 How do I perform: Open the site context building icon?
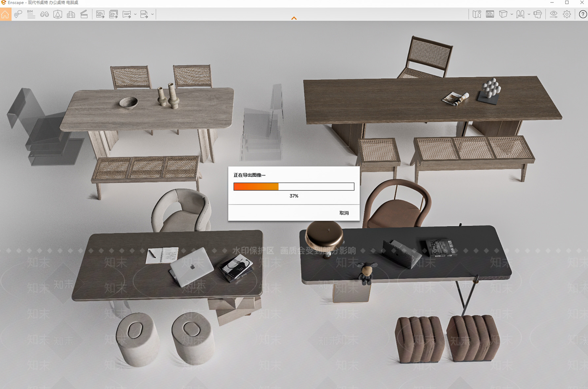58,14
